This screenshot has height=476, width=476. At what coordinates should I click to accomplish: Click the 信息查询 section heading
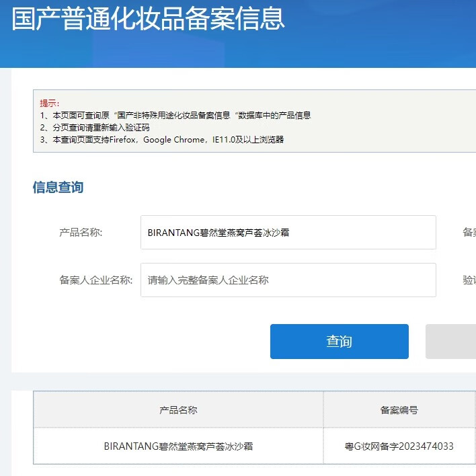coord(58,187)
